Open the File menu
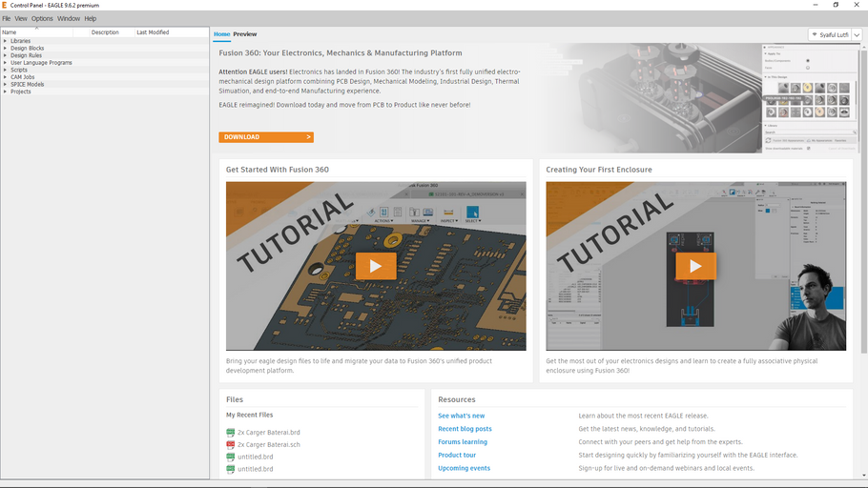Image resolution: width=868 pixels, height=488 pixels. coord(7,18)
